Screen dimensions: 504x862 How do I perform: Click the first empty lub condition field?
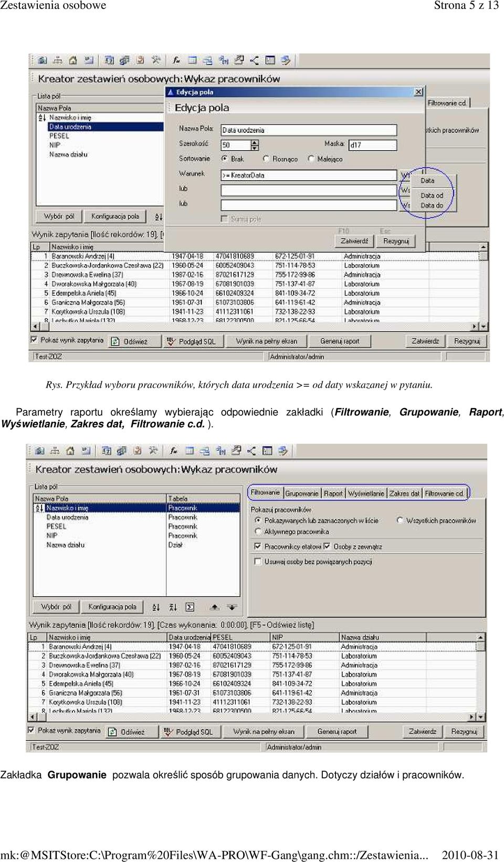(x=309, y=190)
